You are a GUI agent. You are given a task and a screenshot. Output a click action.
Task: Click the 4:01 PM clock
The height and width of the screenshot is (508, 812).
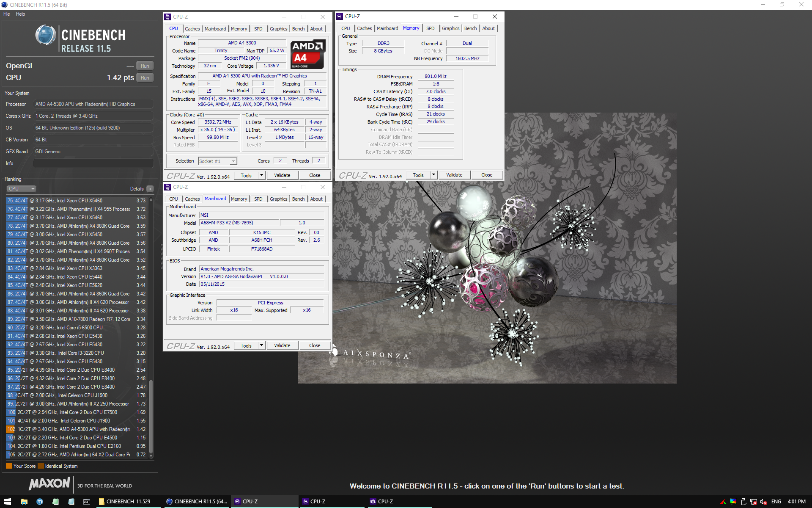[796, 502]
